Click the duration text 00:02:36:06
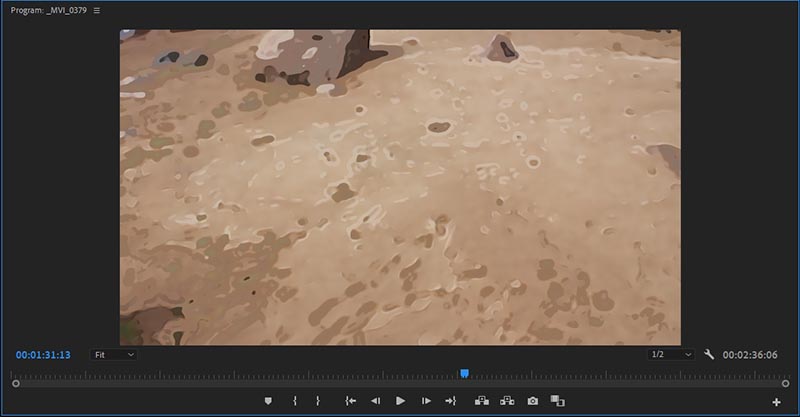800x417 pixels. (x=750, y=355)
